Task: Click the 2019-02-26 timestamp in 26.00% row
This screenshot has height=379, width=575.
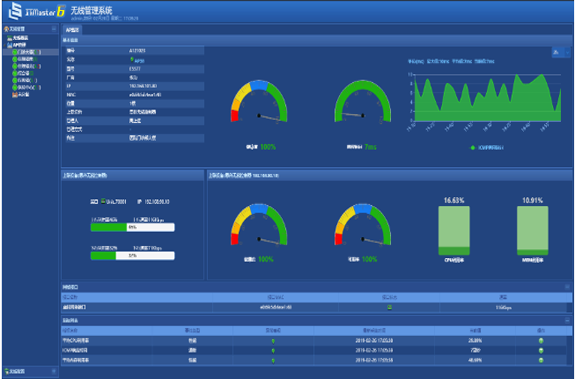Action: click(374, 341)
